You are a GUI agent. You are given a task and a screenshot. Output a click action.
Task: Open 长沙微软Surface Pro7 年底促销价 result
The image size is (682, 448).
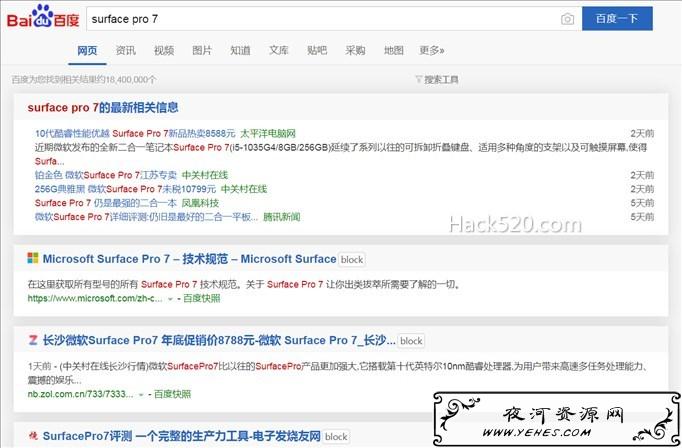(219, 340)
